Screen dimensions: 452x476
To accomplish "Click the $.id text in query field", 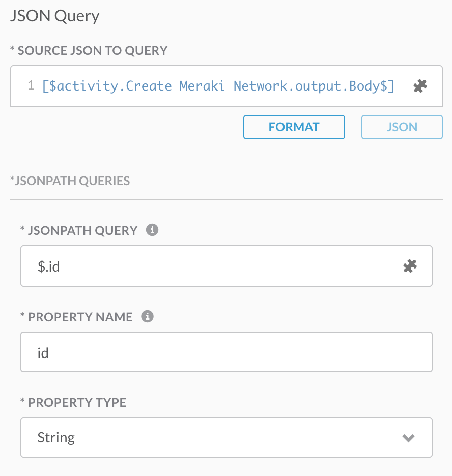I will pyautogui.click(x=49, y=266).
